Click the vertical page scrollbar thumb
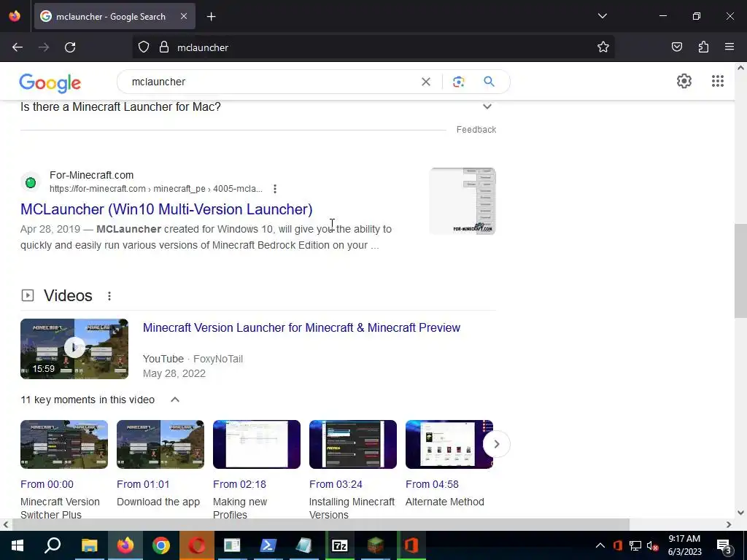 tap(740, 271)
